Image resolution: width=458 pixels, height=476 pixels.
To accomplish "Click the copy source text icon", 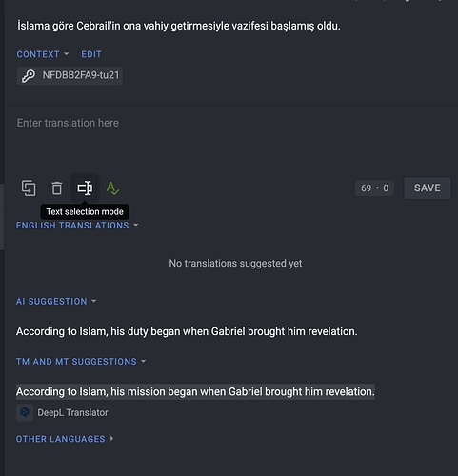I will (x=29, y=188).
